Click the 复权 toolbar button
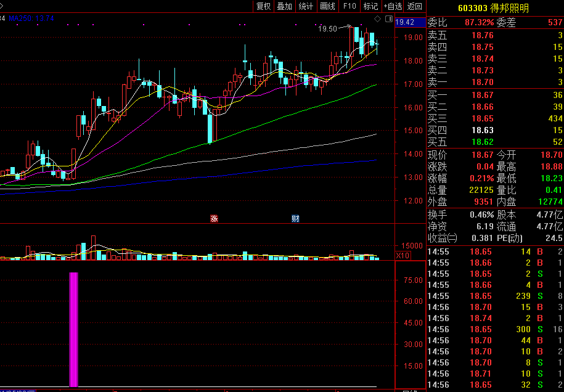This screenshot has height=392, width=564. coord(263,6)
